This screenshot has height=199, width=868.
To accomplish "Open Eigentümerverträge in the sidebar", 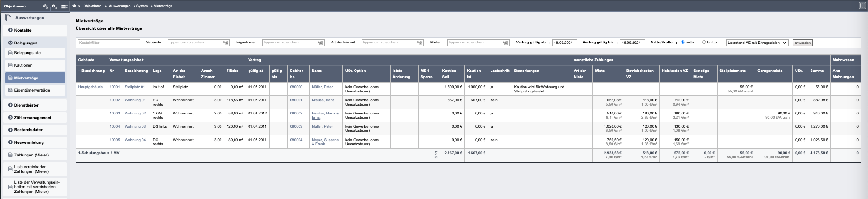I will coord(32,90).
